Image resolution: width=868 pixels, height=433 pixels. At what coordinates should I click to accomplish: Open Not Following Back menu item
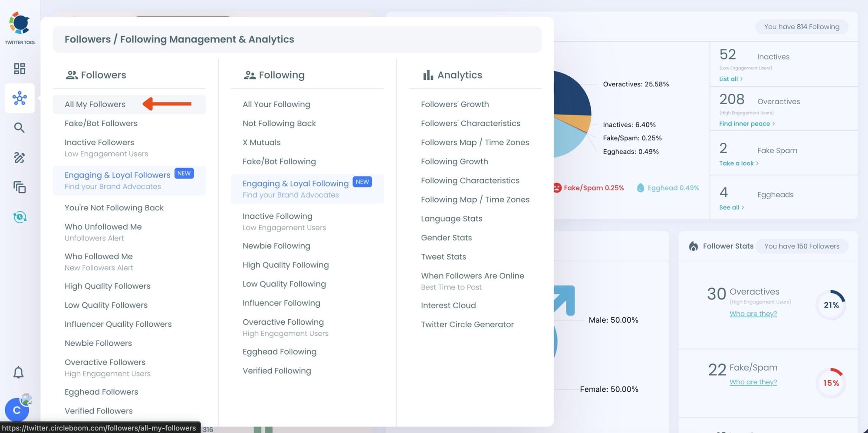[279, 123]
